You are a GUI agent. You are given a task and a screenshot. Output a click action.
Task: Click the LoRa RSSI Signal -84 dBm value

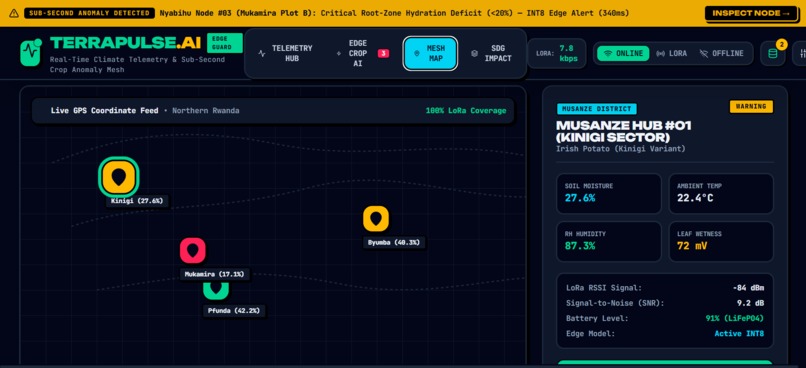[748, 288]
